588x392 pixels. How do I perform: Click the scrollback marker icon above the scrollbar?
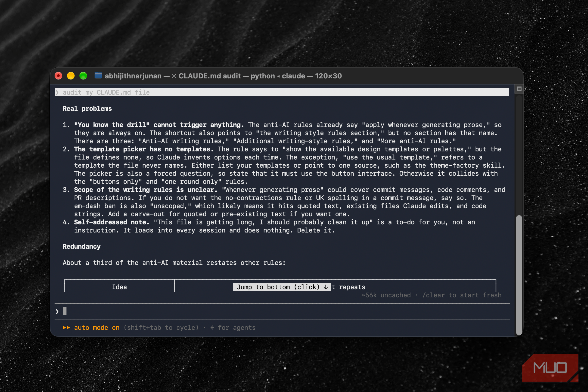[x=519, y=89]
